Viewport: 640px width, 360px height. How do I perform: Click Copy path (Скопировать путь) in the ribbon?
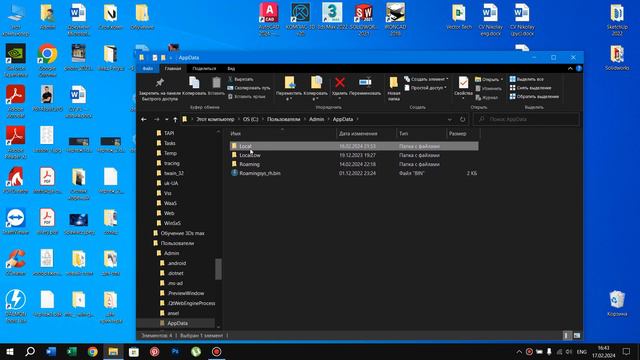[x=249, y=88]
